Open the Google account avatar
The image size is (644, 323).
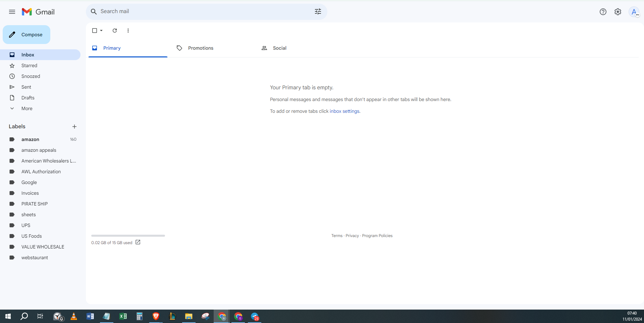pyautogui.click(x=634, y=12)
